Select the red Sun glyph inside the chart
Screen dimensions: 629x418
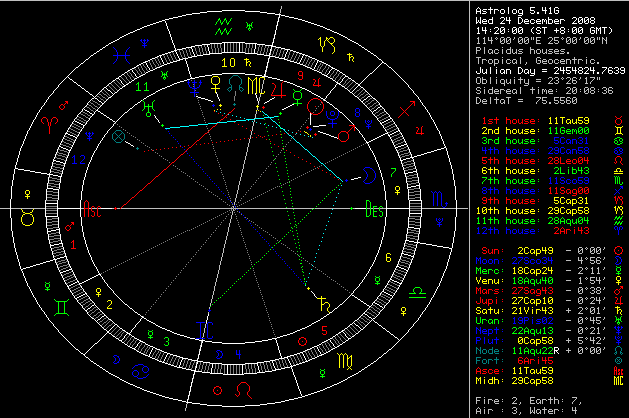coord(317,106)
